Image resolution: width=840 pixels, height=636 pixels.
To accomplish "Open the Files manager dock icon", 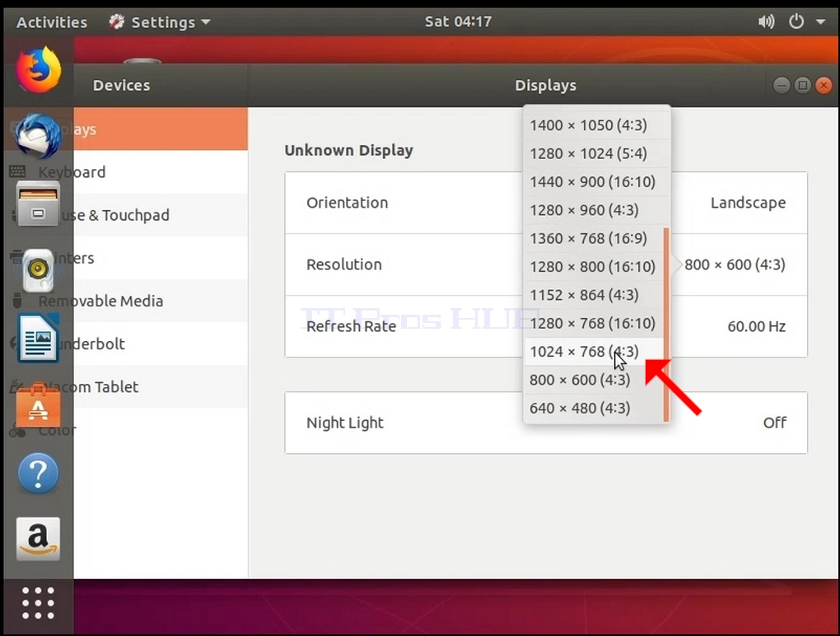I will point(38,204).
